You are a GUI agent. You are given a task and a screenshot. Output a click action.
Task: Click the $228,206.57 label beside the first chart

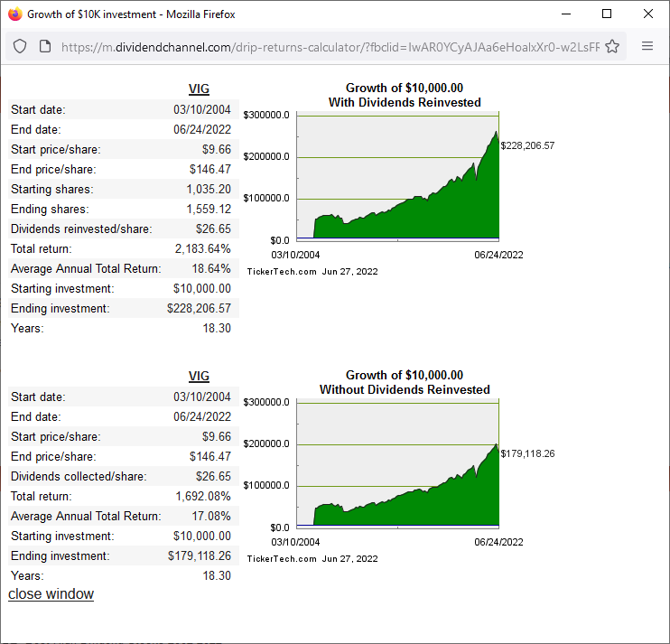coord(527,145)
